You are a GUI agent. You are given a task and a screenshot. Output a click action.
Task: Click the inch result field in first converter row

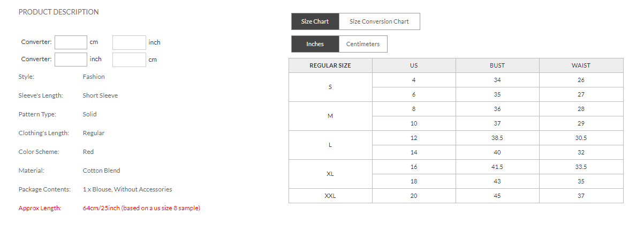coord(129,42)
